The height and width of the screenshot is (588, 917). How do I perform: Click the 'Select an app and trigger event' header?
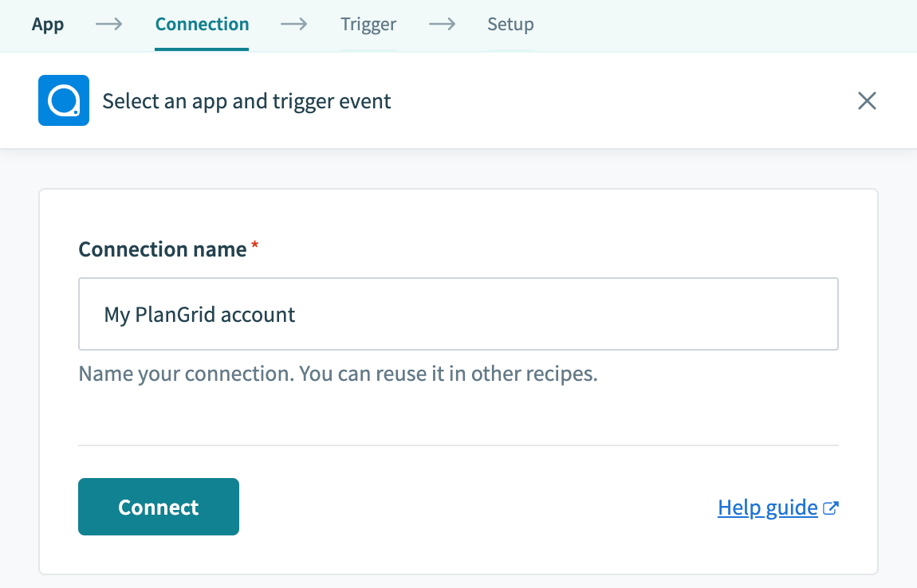[246, 100]
